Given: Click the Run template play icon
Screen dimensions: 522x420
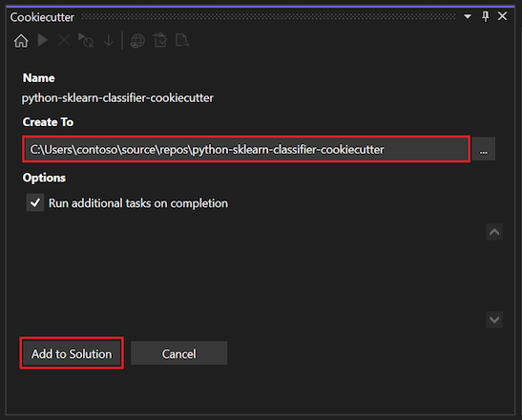Looking at the screenshot, I should pos(43,40).
